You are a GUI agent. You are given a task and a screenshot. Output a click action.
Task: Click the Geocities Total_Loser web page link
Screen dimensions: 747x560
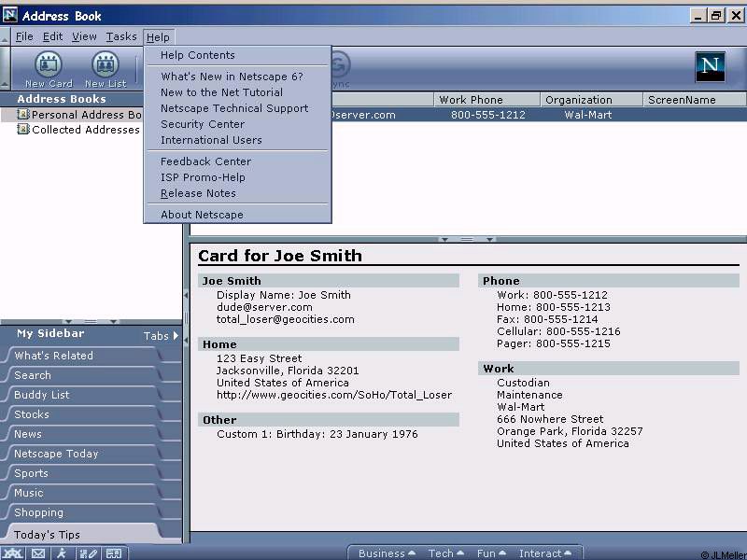click(x=334, y=395)
